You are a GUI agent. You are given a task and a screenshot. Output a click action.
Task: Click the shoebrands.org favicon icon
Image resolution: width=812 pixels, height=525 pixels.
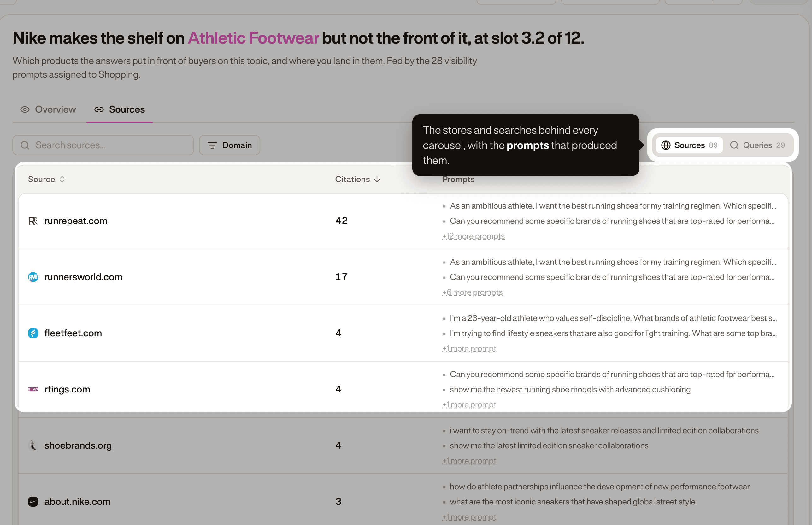coord(33,445)
